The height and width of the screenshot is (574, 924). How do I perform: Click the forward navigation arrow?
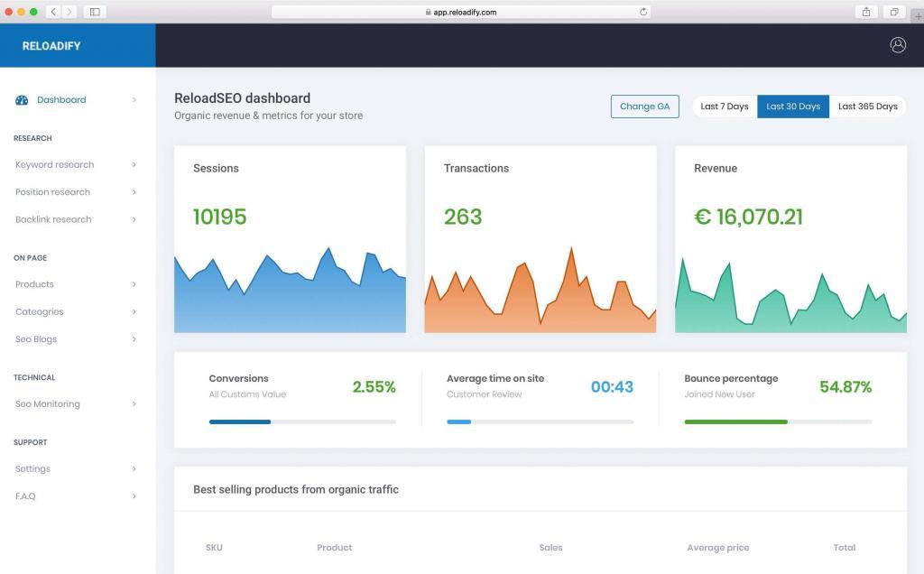click(69, 12)
